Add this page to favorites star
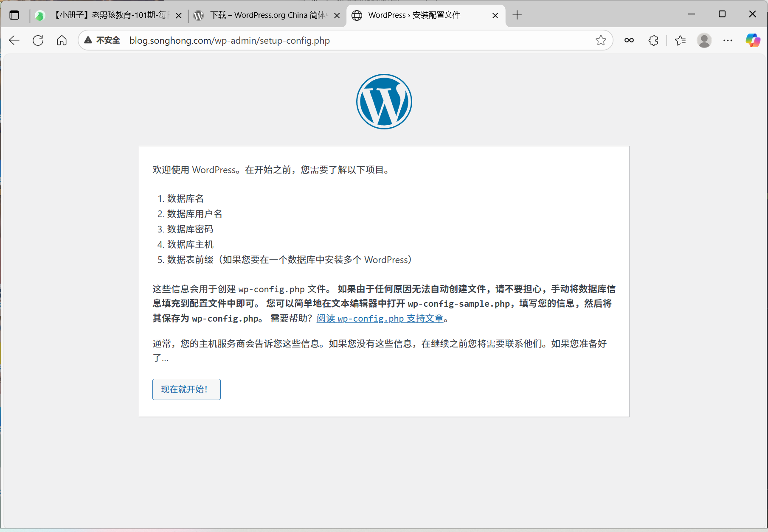This screenshot has height=532, width=768. coord(601,40)
